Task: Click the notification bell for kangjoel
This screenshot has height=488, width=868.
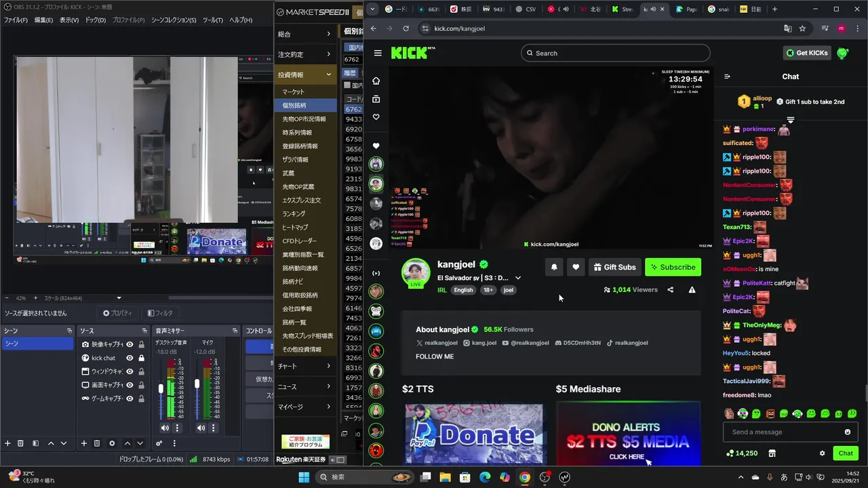Action: 554,267
